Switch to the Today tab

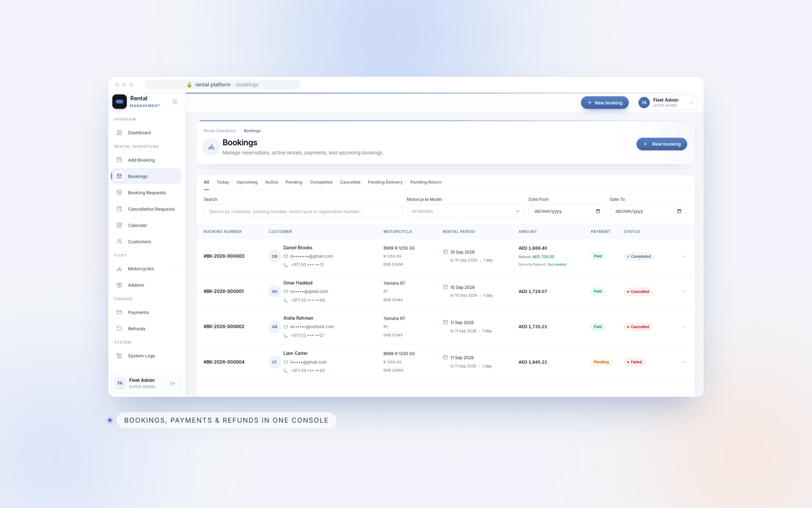coord(222,182)
